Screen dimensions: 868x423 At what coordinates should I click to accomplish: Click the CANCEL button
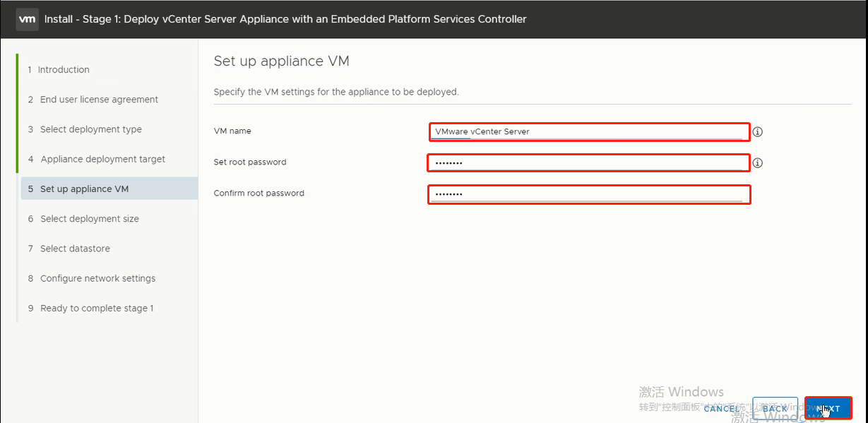coord(722,408)
